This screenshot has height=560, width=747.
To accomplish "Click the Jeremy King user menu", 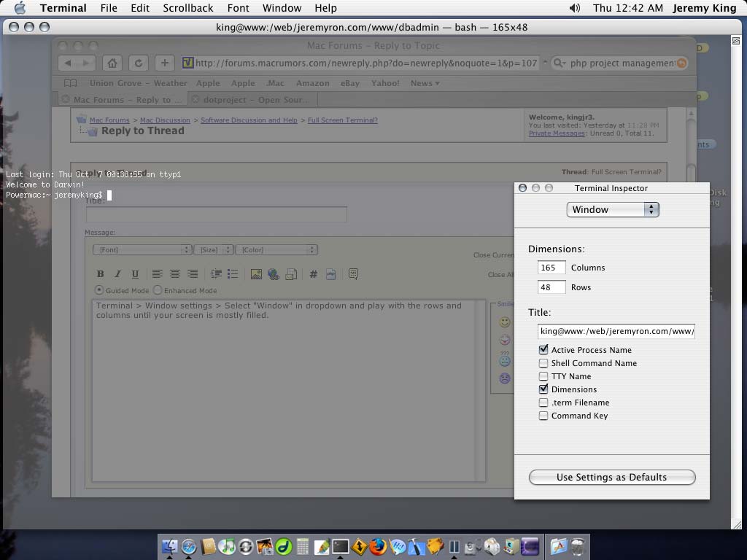I will pos(704,7).
